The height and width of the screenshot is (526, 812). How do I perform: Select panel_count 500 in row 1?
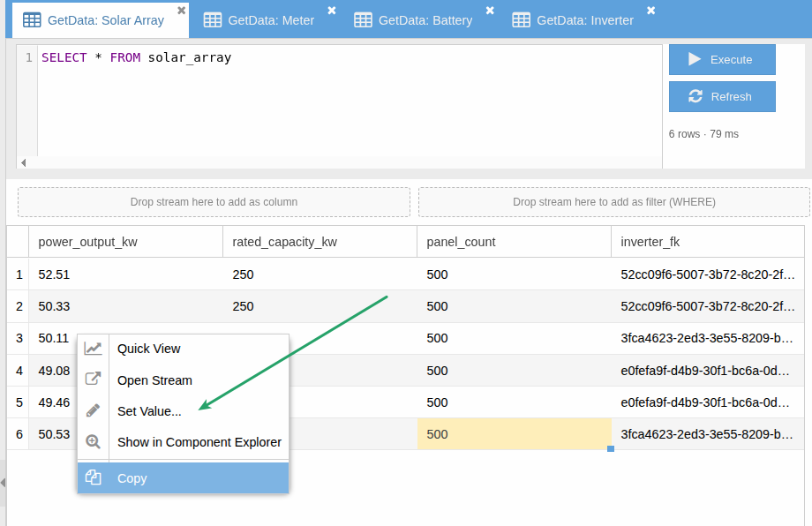tap(515, 274)
